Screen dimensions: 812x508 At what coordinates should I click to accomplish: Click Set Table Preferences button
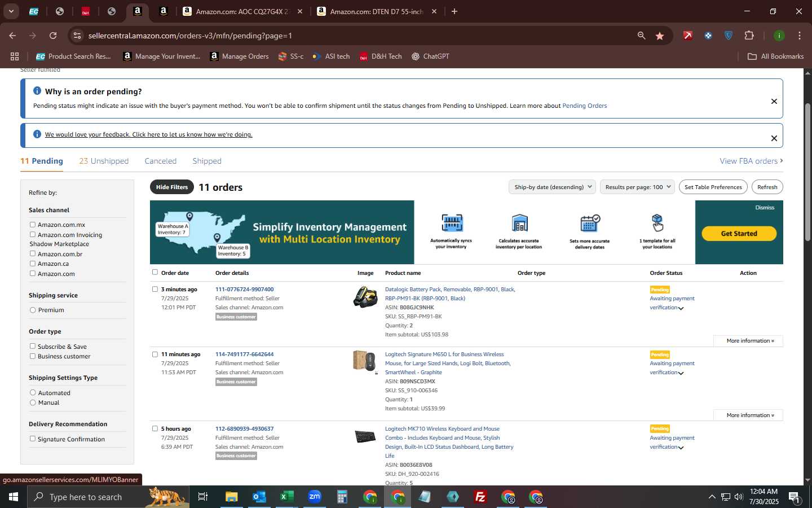[713, 187]
